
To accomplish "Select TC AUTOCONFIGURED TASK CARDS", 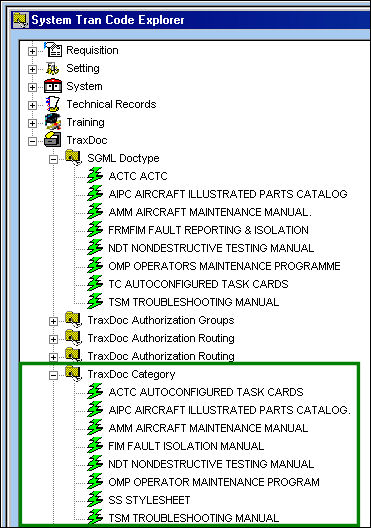I will (198, 284).
